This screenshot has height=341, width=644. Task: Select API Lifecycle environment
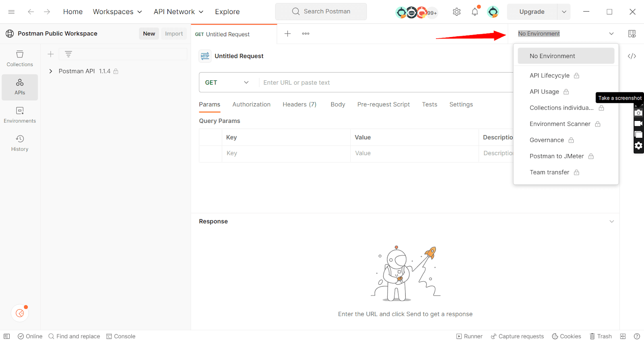(566, 75)
